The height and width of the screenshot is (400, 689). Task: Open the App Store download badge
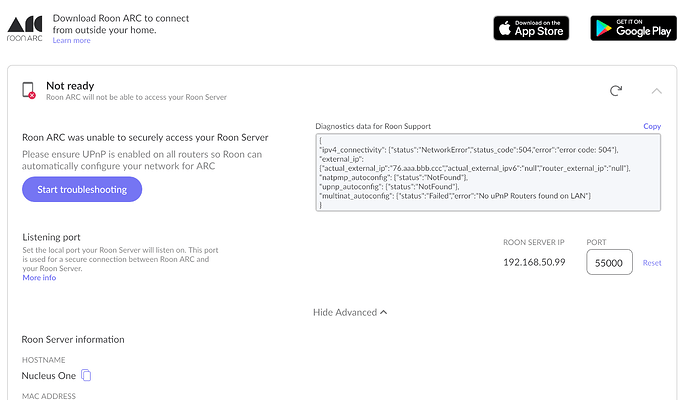point(531,28)
